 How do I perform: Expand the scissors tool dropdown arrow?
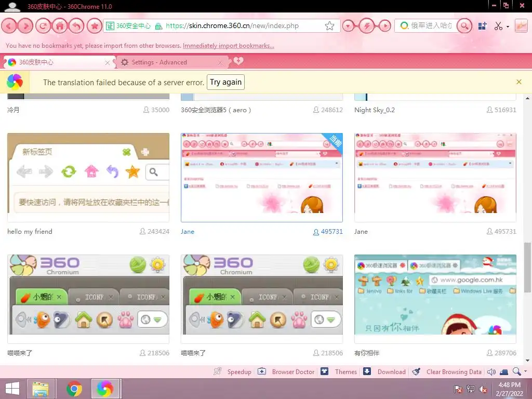pyautogui.click(x=508, y=26)
